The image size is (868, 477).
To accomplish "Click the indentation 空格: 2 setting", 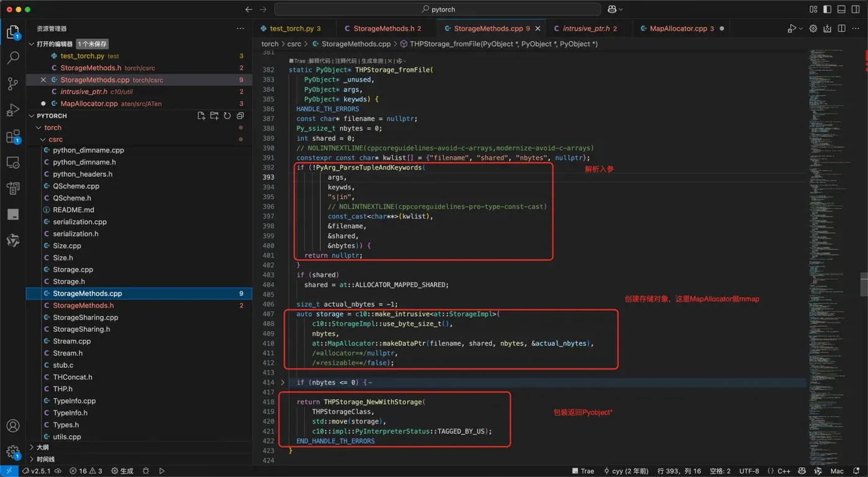I will click(720, 471).
